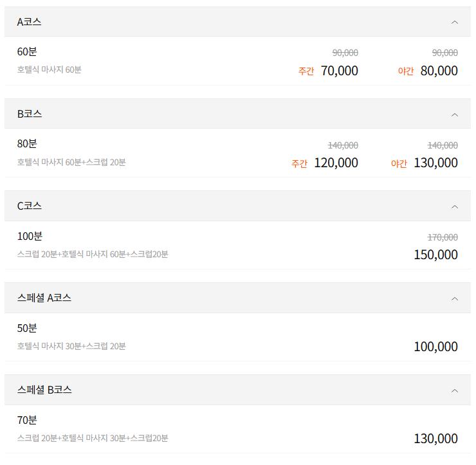Collapse the 스페셜 B코스 chevron
Viewport: 476px width, 465px height.
[455, 390]
